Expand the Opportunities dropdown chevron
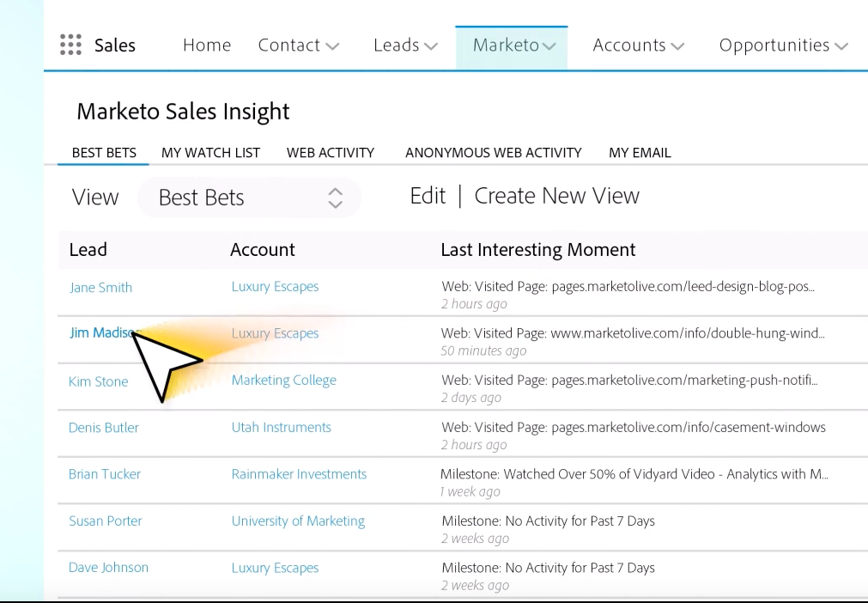This screenshot has height=603, width=868. tap(841, 46)
